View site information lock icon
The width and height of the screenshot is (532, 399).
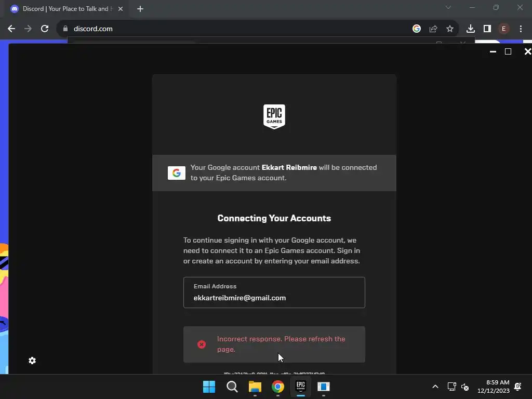pos(65,29)
